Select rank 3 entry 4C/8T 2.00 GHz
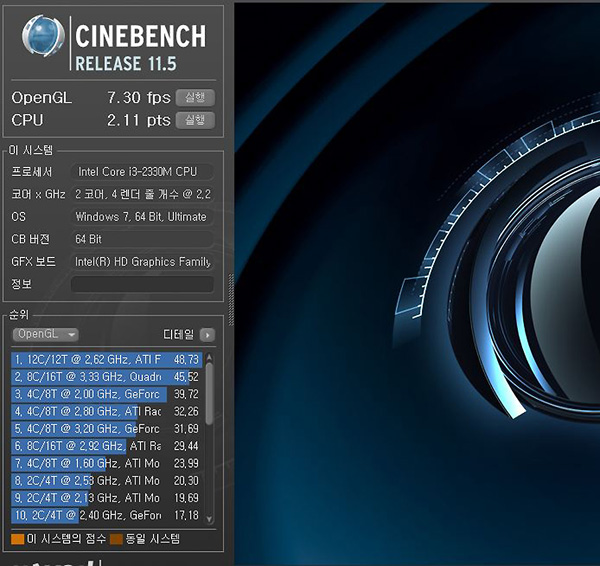 (x=107, y=394)
